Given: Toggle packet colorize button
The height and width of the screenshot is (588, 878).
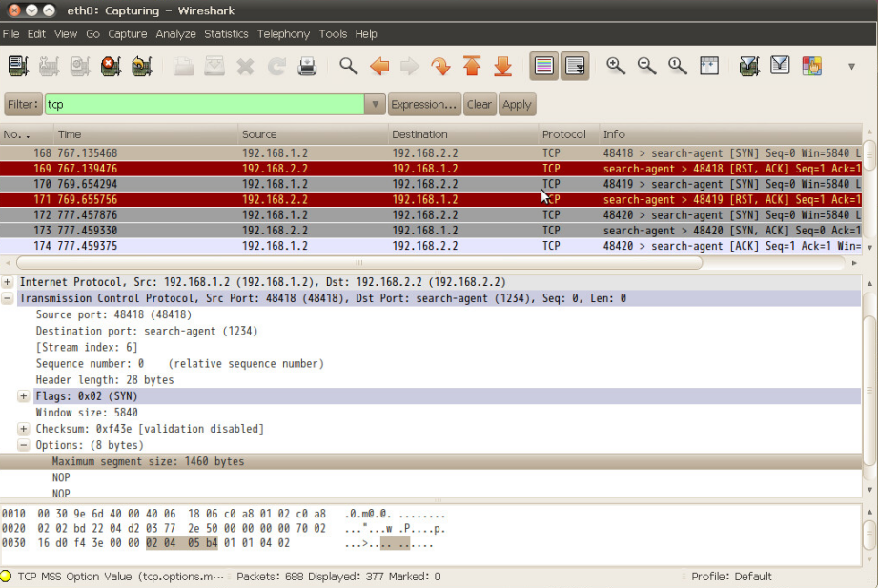Looking at the screenshot, I should pyautogui.click(x=544, y=67).
